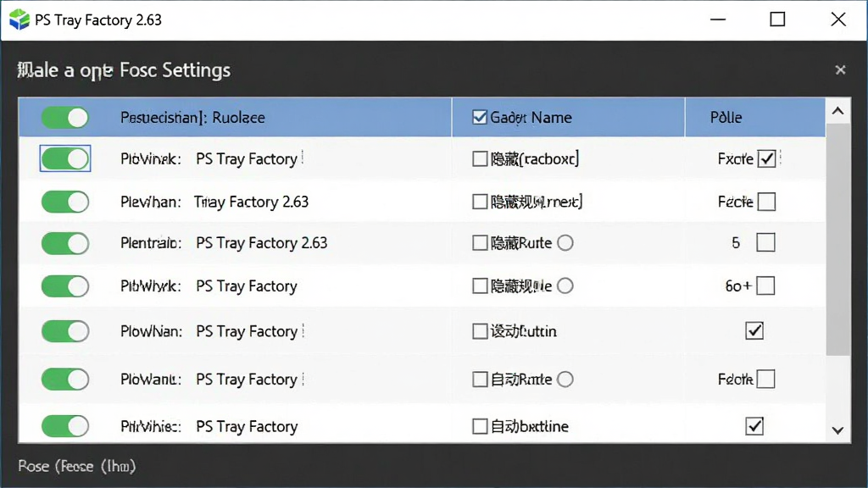The image size is (868, 488).
Task: Check the checkbox next to value 5
Action: coord(765,242)
